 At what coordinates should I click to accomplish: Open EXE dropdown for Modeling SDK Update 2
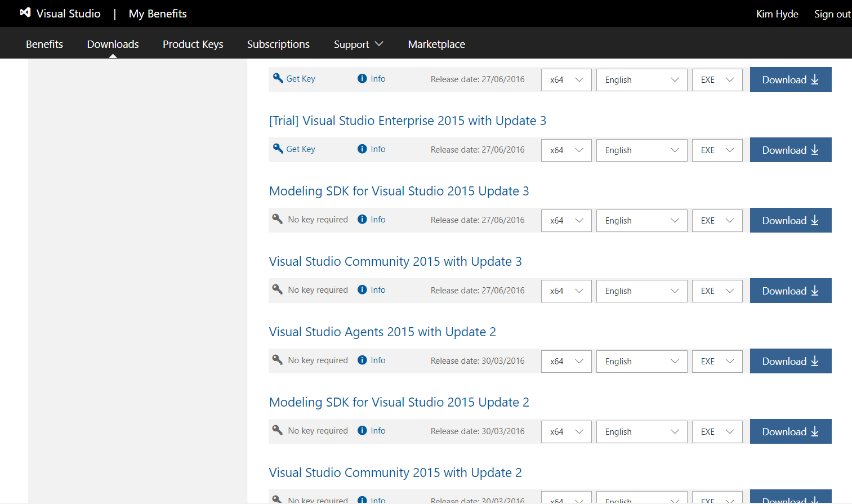point(717,432)
